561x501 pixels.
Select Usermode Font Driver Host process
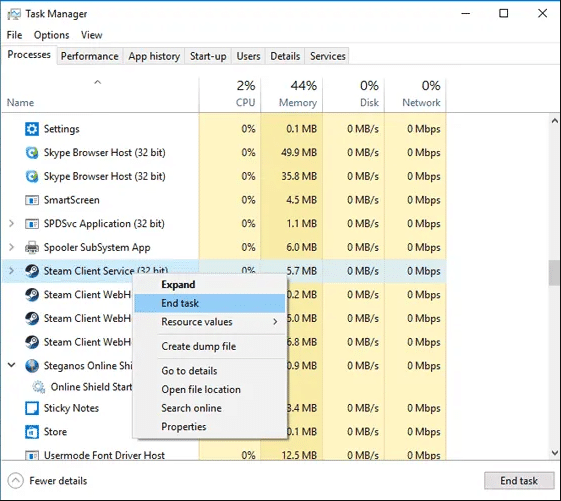click(104, 455)
